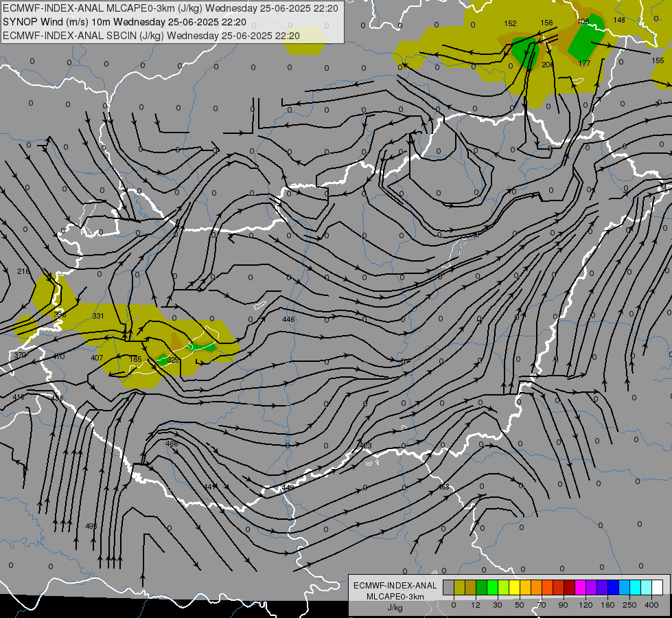Click the legend tick label 90
The image size is (672, 618).
[563, 605]
